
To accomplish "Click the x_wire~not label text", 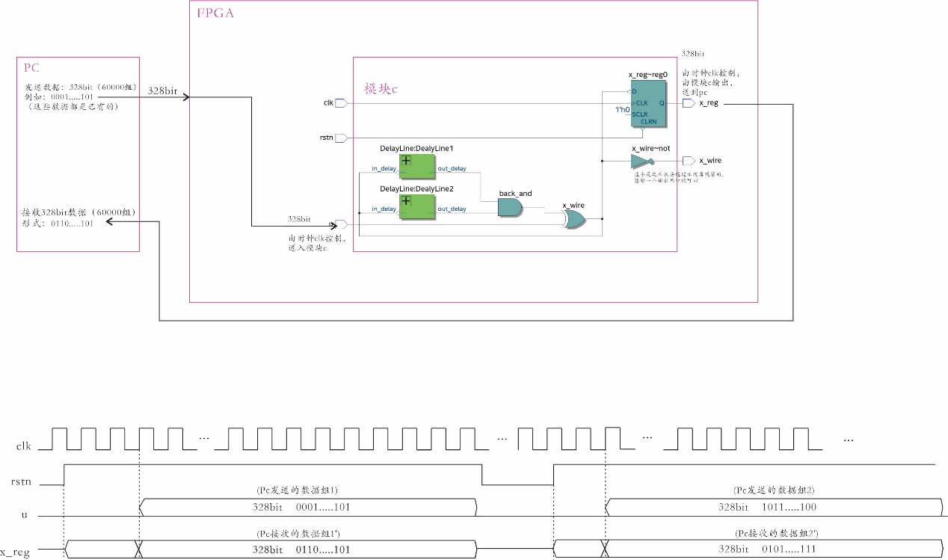I will tap(650, 150).
